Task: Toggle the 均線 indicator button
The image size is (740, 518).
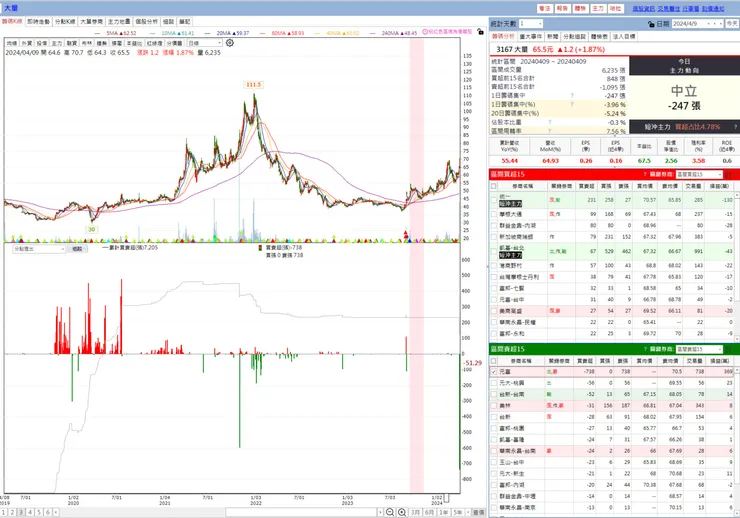Action: (x=11, y=43)
